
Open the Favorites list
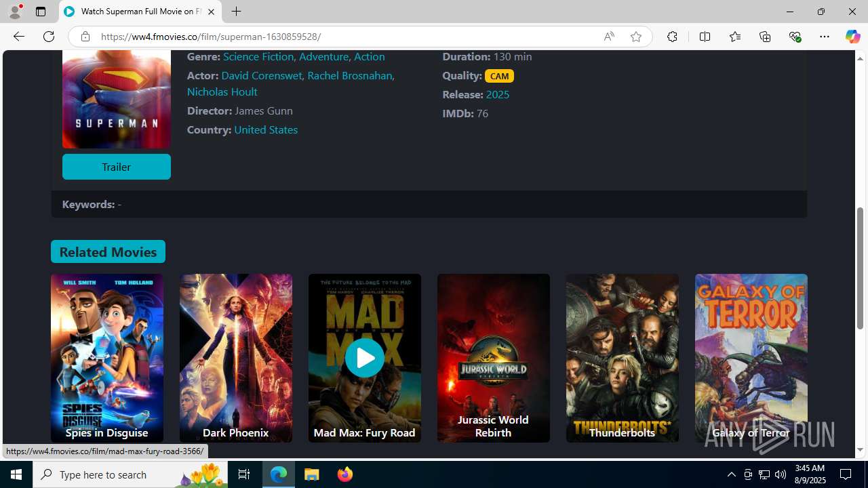tap(734, 37)
